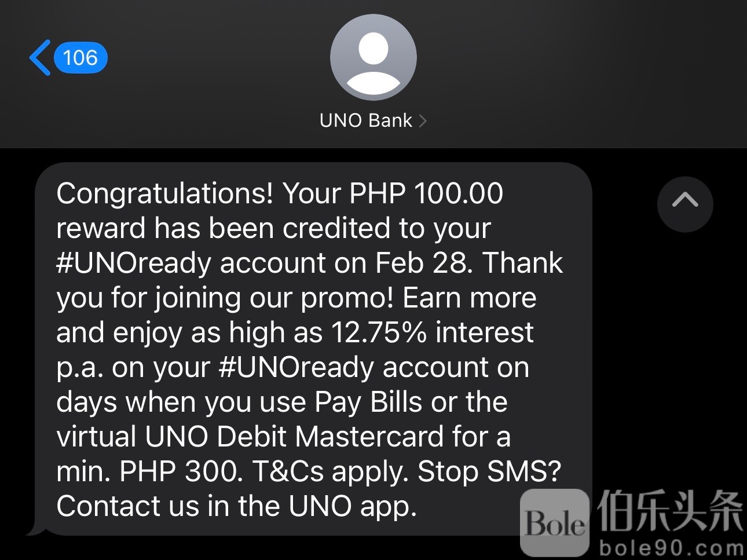Tap the UNO Debit Mastercard text
The width and height of the screenshot is (747, 560).
click(294, 437)
